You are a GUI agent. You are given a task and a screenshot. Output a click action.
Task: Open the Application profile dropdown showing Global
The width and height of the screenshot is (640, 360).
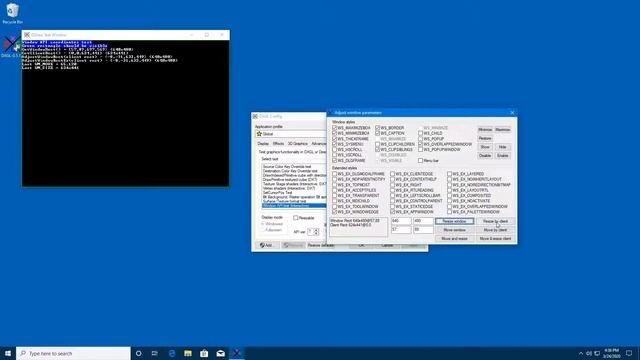click(x=291, y=134)
